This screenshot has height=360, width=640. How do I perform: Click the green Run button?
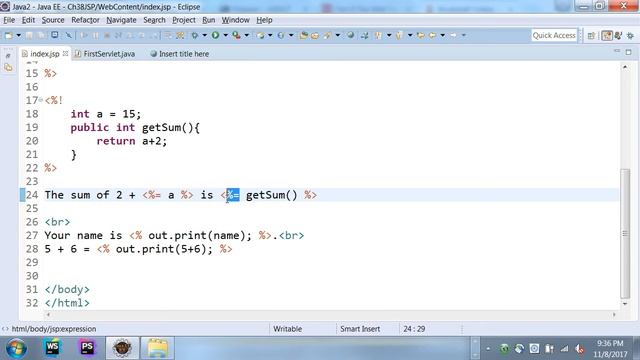click(215, 36)
